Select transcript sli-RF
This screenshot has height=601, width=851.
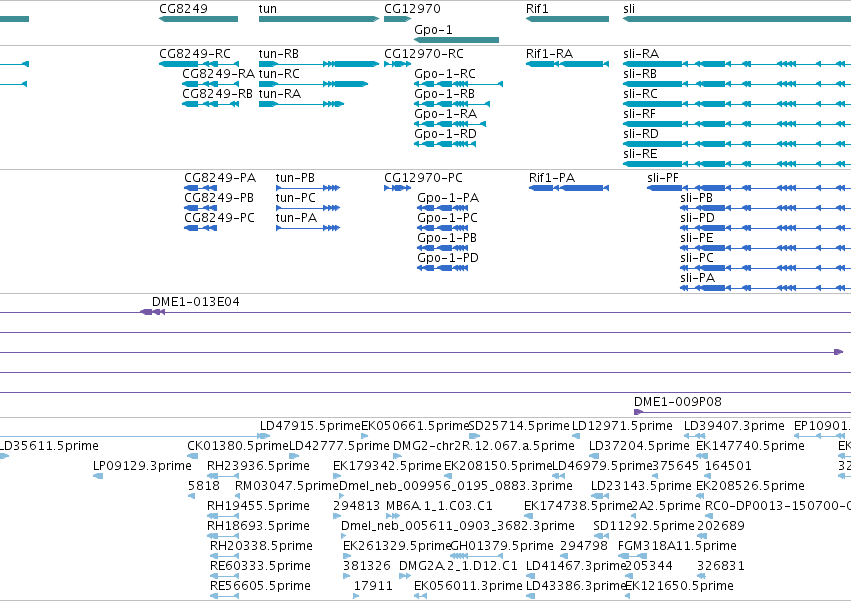pos(737,124)
